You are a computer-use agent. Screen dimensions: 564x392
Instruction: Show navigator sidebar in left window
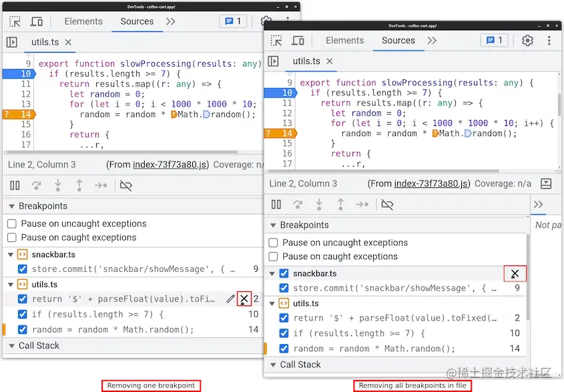point(12,43)
